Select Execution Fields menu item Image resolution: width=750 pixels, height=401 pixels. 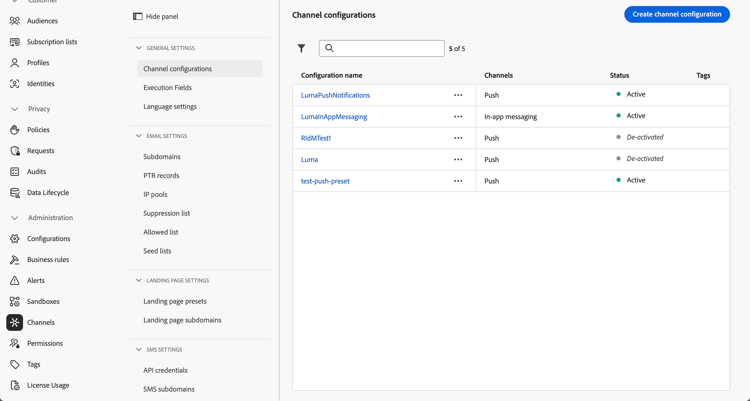point(167,88)
